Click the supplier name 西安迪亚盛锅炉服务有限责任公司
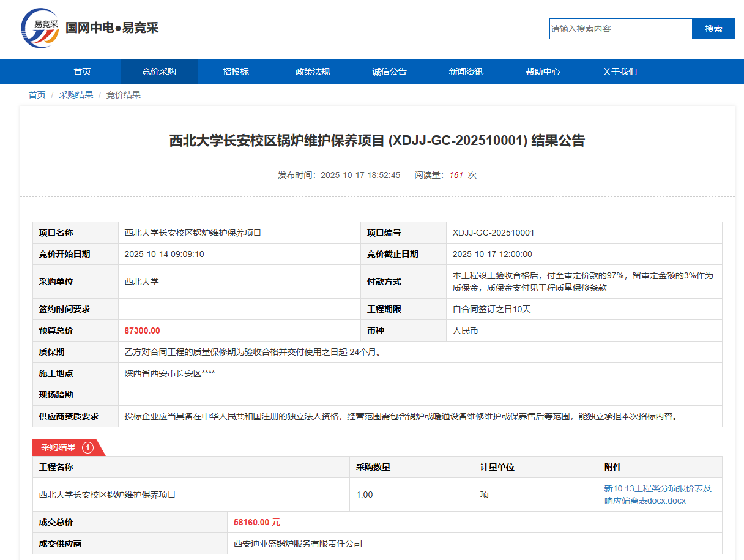 click(x=298, y=543)
